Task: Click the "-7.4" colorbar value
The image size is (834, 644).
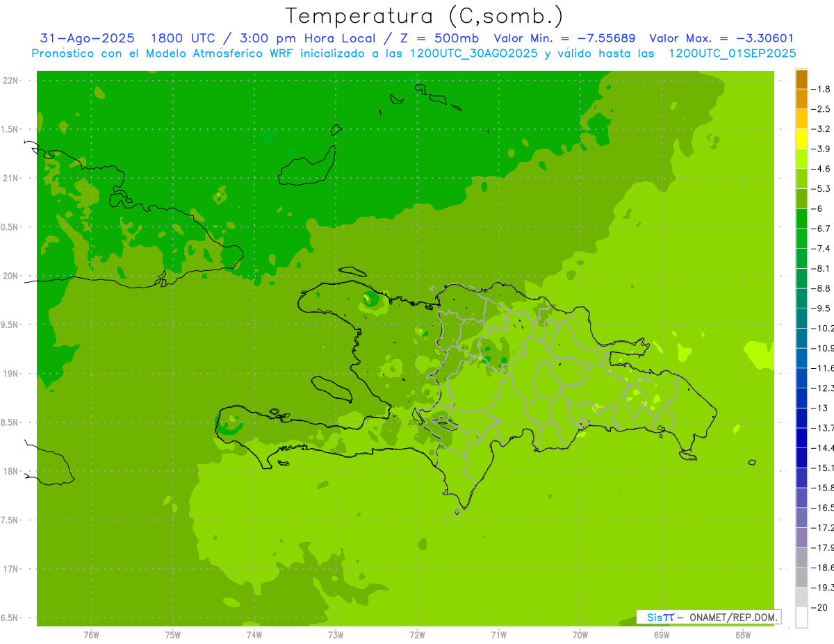Action: [x=821, y=249]
